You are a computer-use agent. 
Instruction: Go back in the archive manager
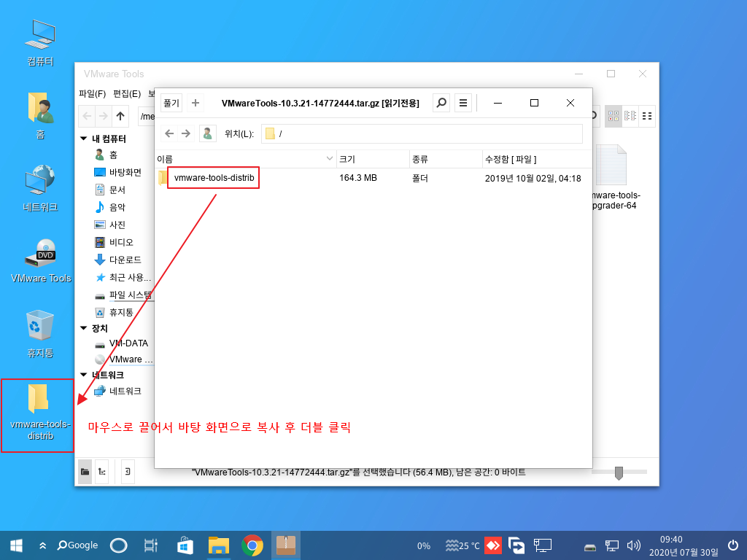point(169,134)
